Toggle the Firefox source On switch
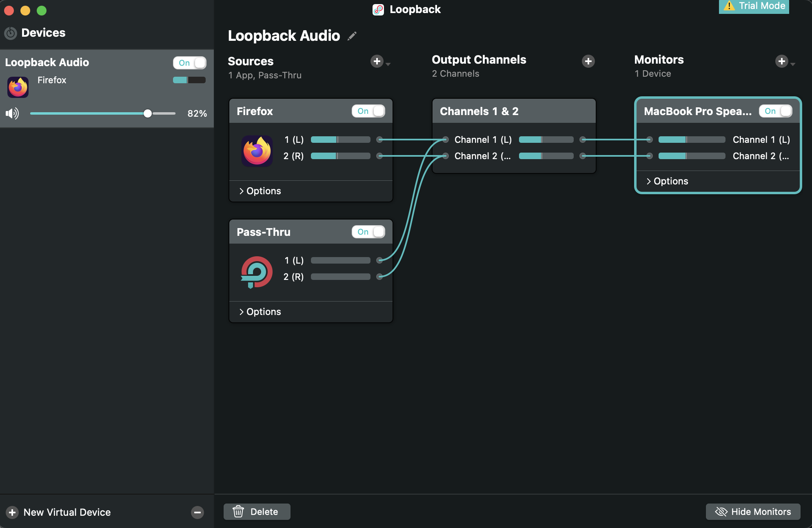 pos(368,111)
